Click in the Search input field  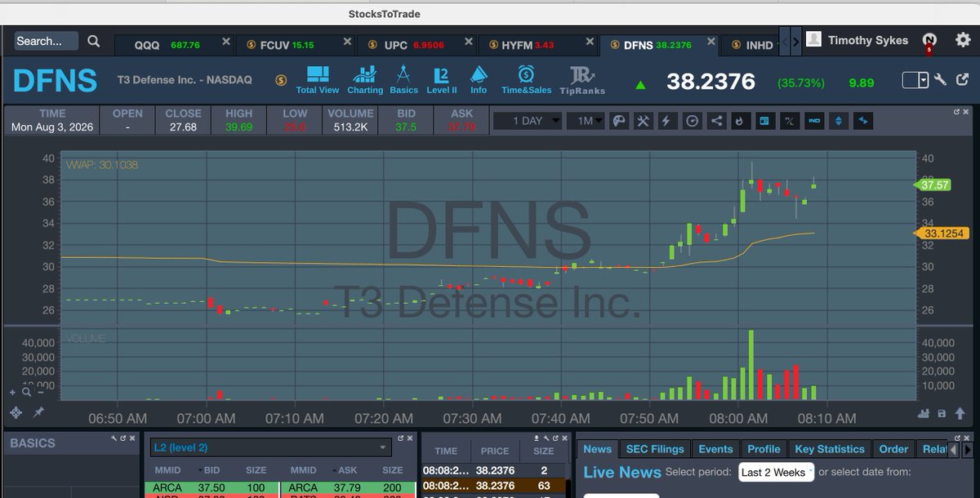tap(46, 41)
